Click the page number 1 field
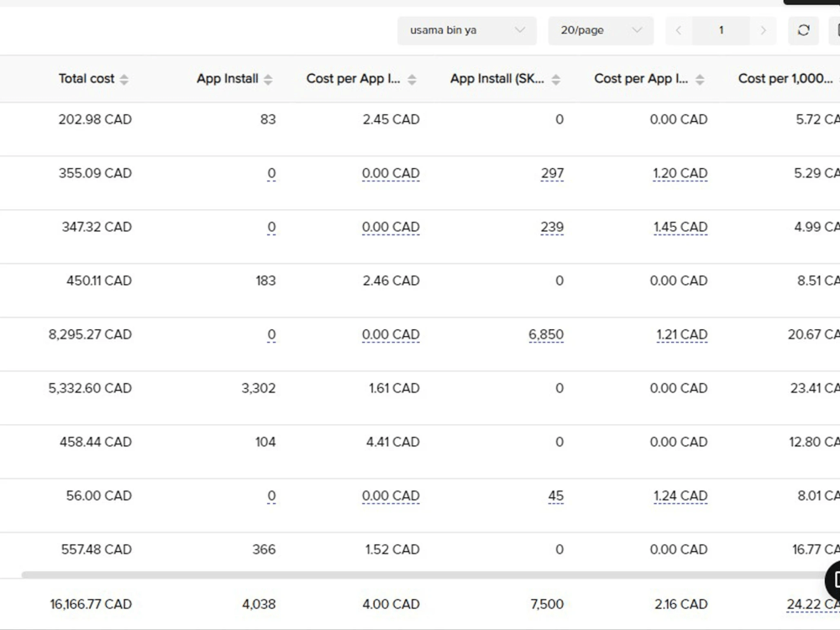This screenshot has height=630, width=840. pos(721,30)
